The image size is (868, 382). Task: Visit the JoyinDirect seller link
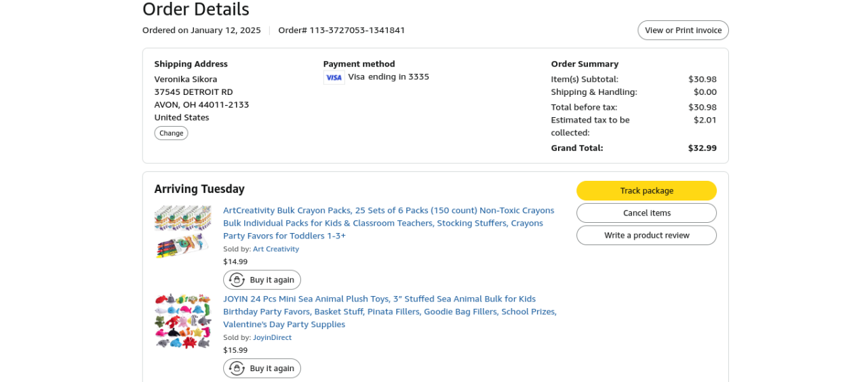point(272,337)
